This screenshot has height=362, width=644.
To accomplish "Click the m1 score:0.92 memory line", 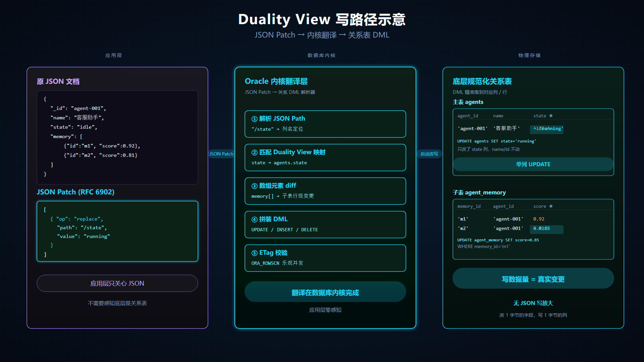I will pos(102,146).
